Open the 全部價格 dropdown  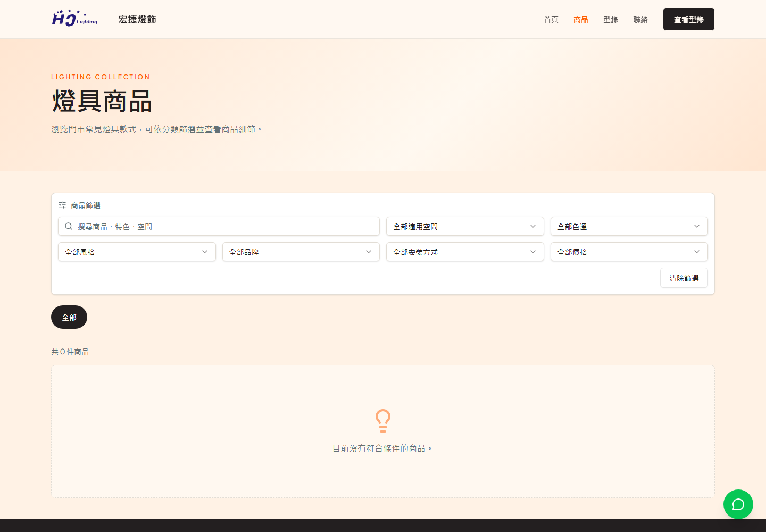(x=629, y=252)
